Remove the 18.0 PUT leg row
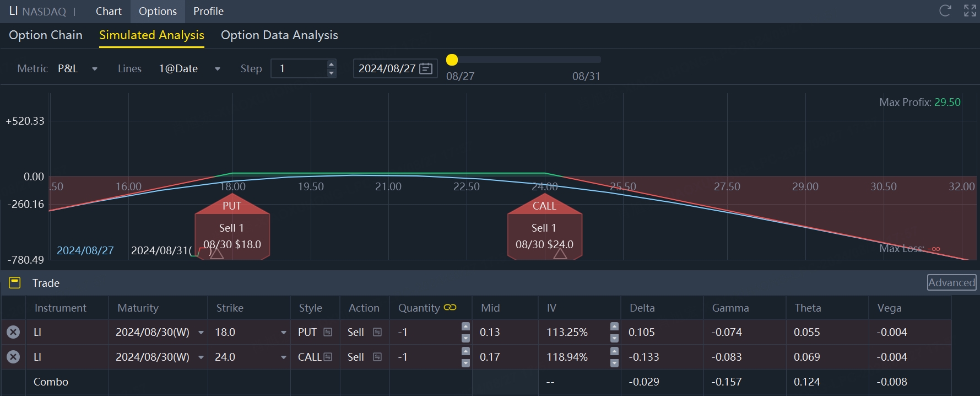The width and height of the screenshot is (980, 396). click(x=13, y=332)
